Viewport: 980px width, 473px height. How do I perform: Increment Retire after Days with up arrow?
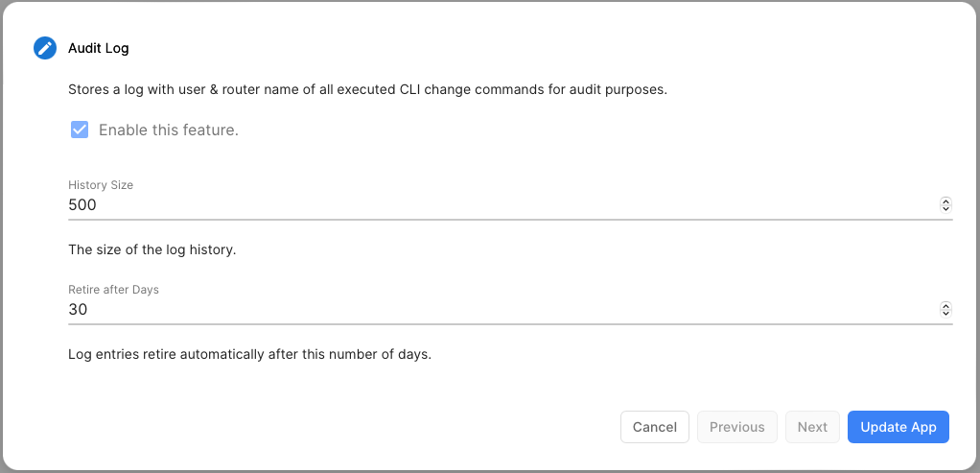pos(945,305)
